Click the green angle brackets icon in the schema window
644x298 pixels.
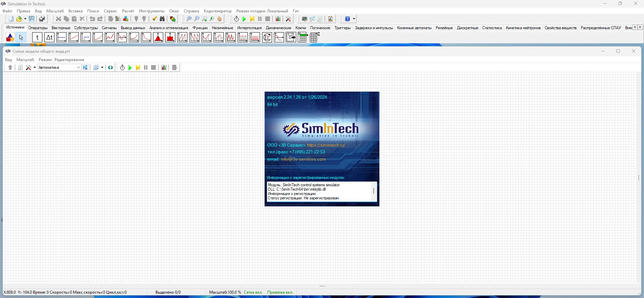[x=110, y=67]
